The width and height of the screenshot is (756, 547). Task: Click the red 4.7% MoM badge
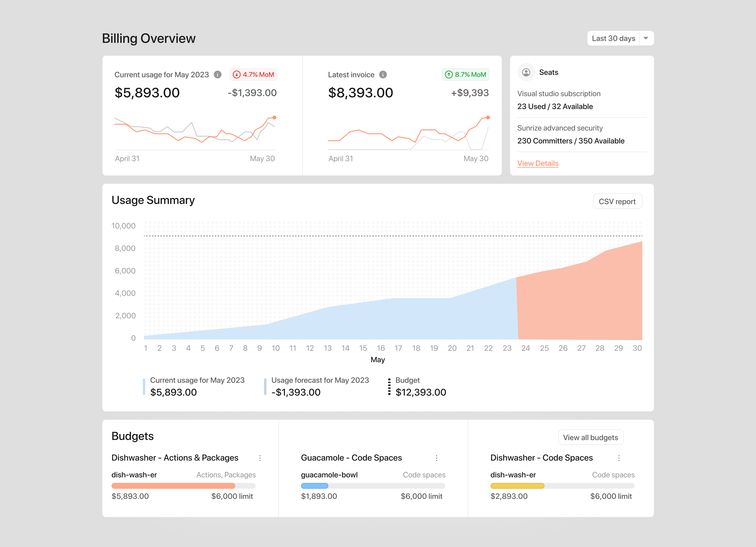(x=253, y=74)
